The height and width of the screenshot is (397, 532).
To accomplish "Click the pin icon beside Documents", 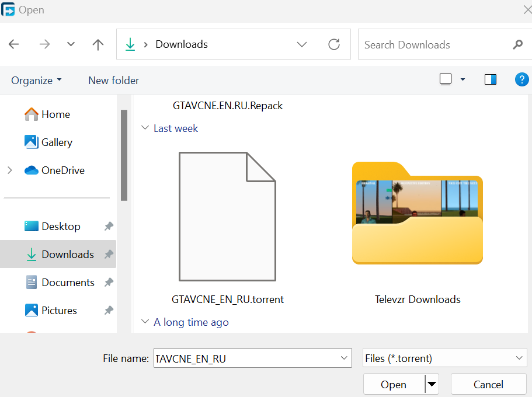I will (109, 283).
